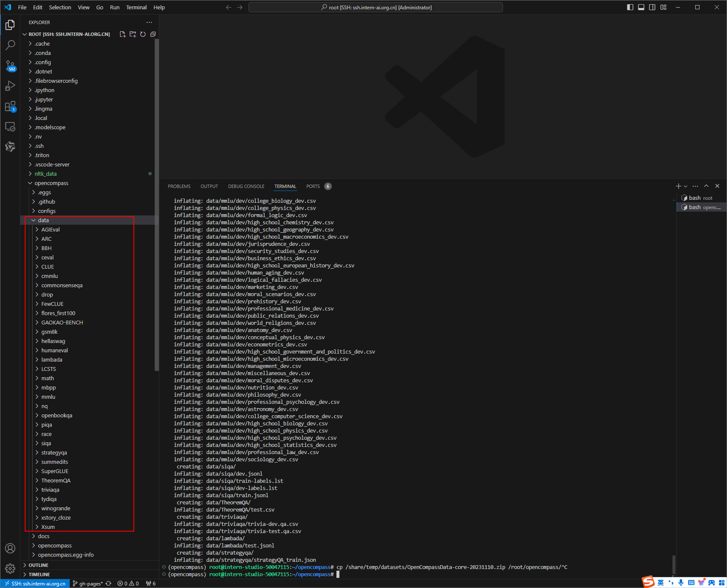Click the microphone icon in IME toolbar
The height and width of the screenshot is (588, 727).
681,583
